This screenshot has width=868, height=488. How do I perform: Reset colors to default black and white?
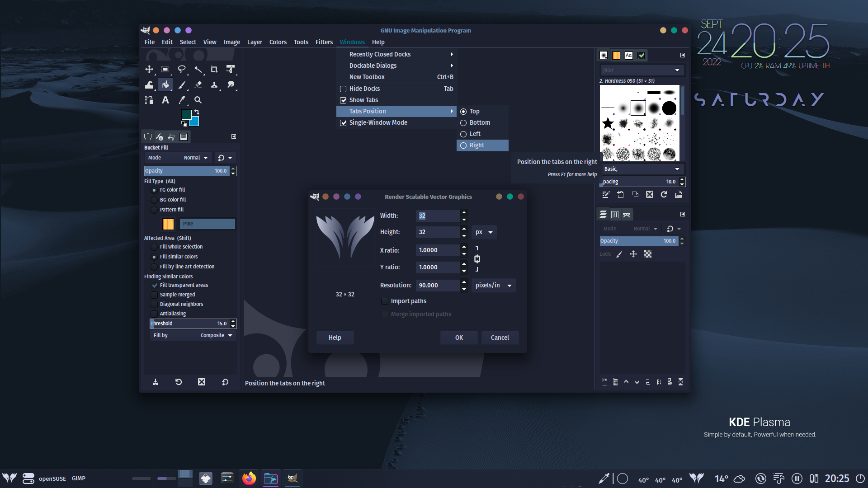[x=184, y=123]
